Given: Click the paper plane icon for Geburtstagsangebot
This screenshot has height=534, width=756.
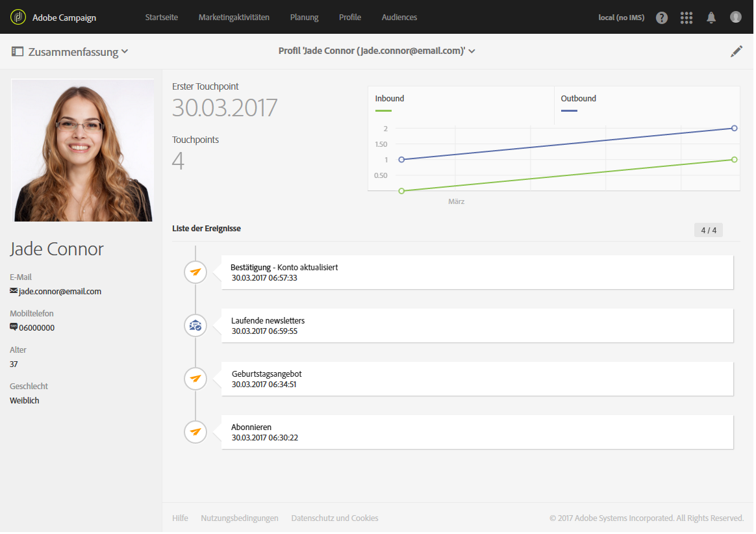Looking at the screenshot, I should 195,379.
